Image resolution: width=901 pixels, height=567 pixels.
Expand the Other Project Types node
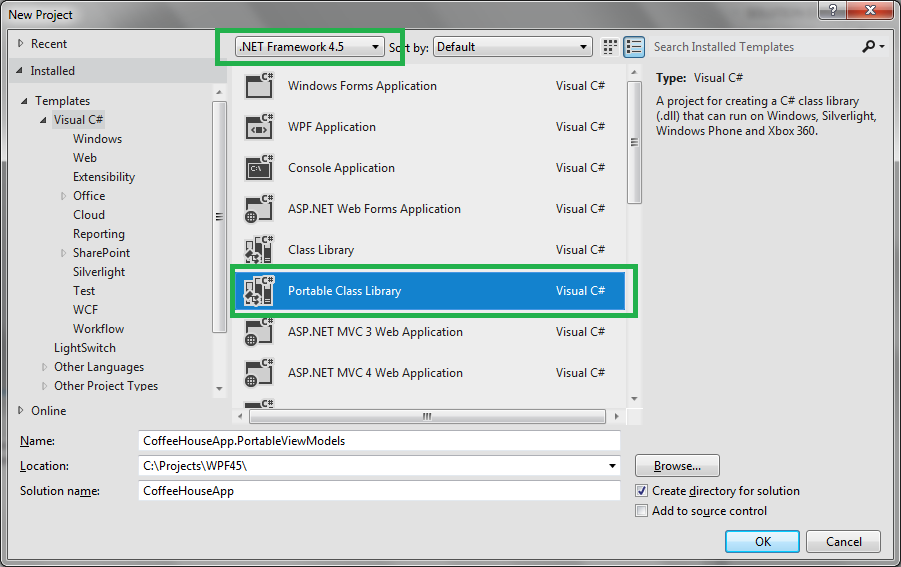tap(44, 386)
